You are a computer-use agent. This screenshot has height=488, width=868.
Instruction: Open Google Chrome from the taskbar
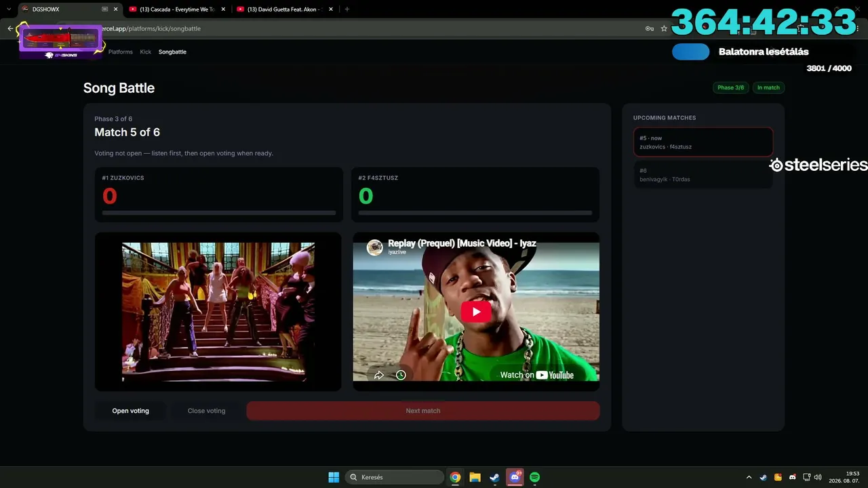coord(455,477)
